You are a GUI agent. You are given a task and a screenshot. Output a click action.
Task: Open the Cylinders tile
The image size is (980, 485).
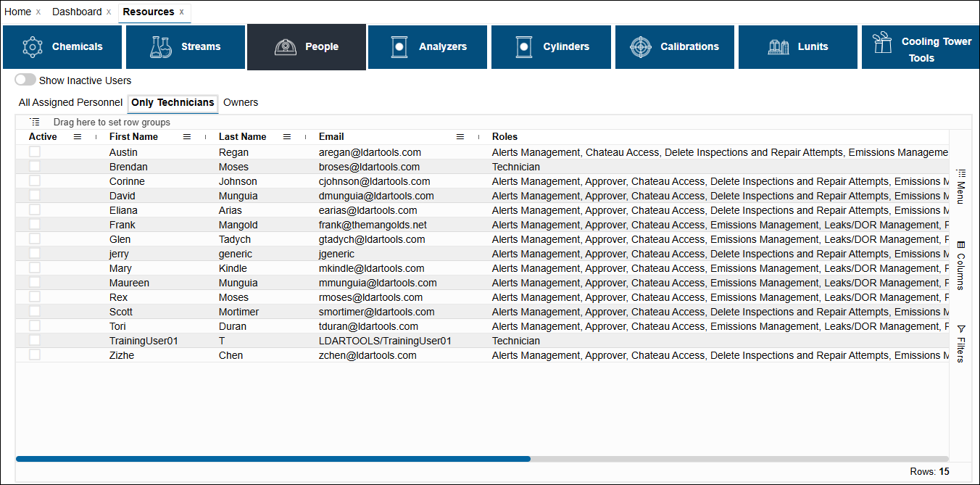552,47
